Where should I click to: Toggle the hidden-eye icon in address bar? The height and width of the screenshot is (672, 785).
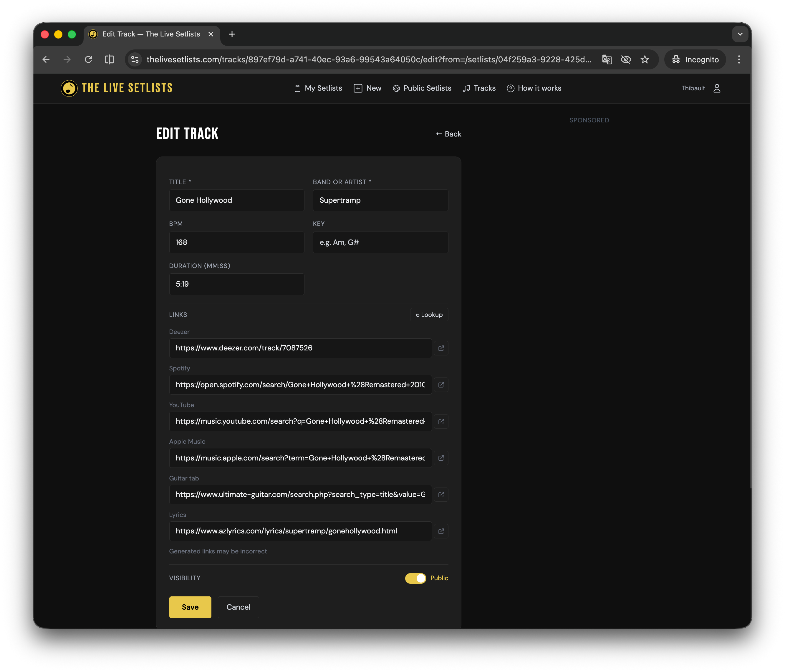pyautogui.click(x=626, y=59)
